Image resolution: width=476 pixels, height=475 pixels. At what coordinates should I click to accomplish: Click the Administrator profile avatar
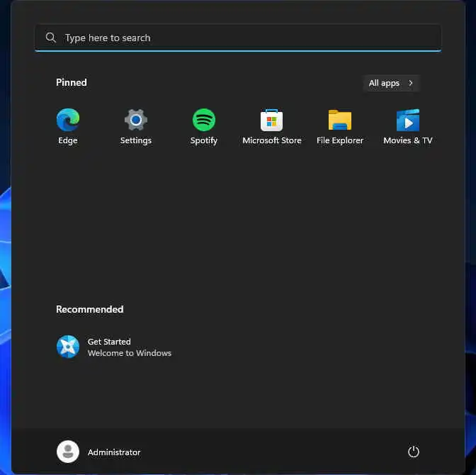[x=68, y=452]
